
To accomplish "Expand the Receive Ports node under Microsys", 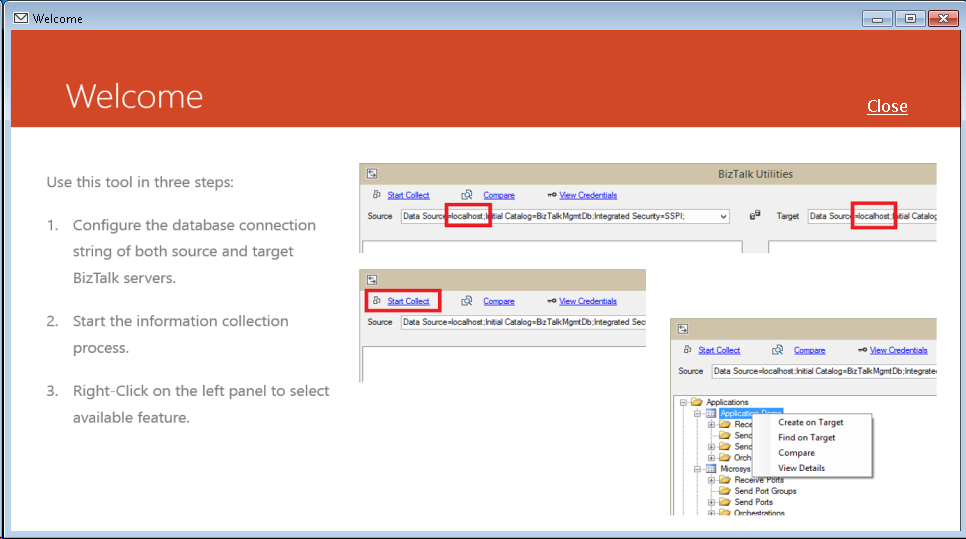I will [712, 480].
